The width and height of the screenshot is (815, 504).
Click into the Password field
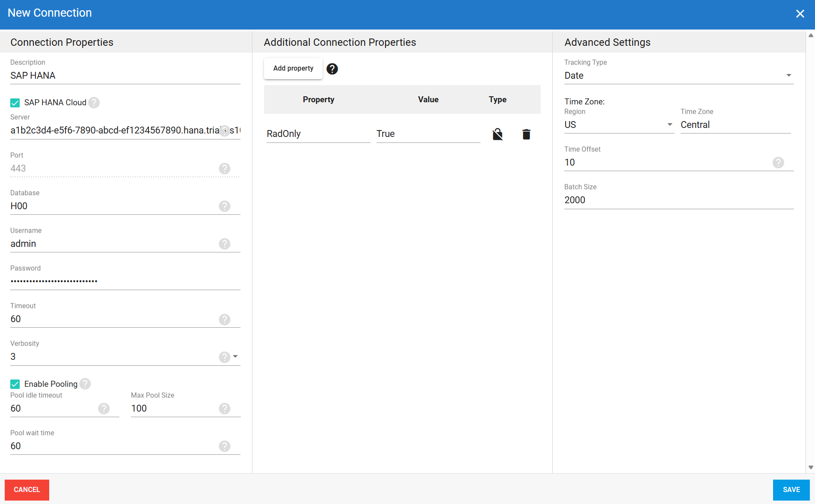point(125,282)
